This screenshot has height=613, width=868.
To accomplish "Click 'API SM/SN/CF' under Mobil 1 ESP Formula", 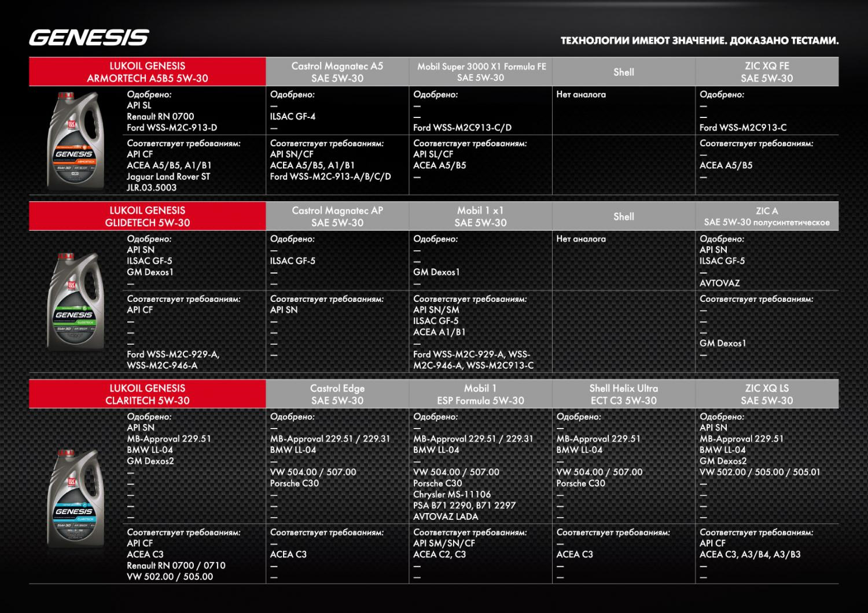I will (444, 543).
